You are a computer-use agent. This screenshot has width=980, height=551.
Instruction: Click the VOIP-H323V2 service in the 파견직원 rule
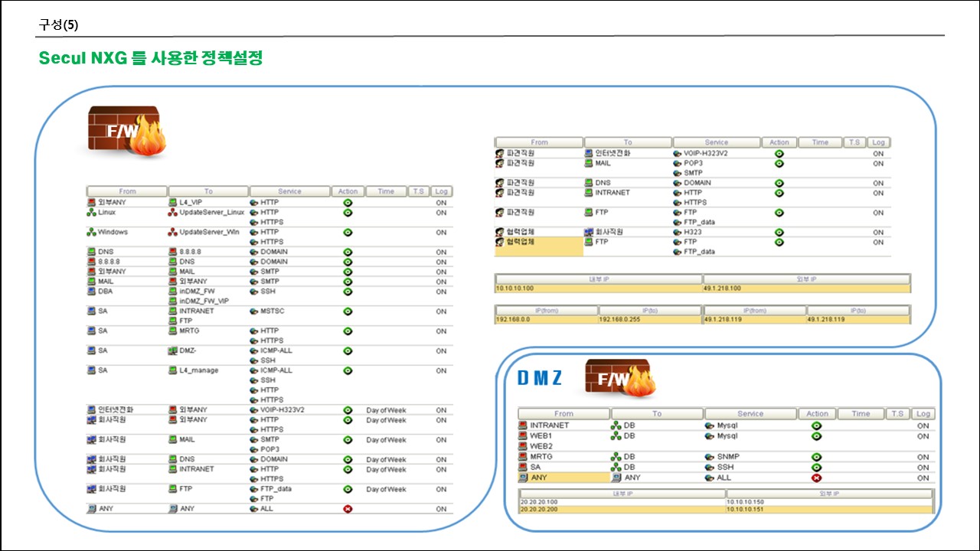pyautogui.click(x=707, y=153)
